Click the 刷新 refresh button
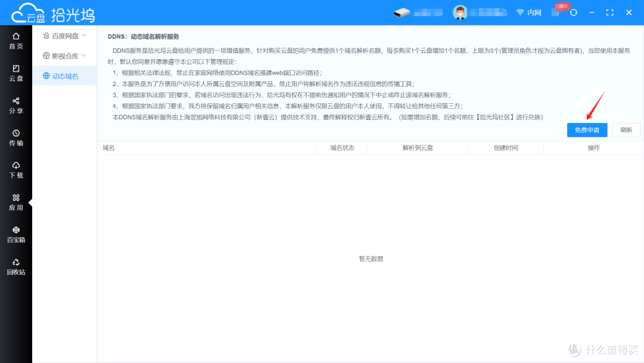 coord(626,130)
